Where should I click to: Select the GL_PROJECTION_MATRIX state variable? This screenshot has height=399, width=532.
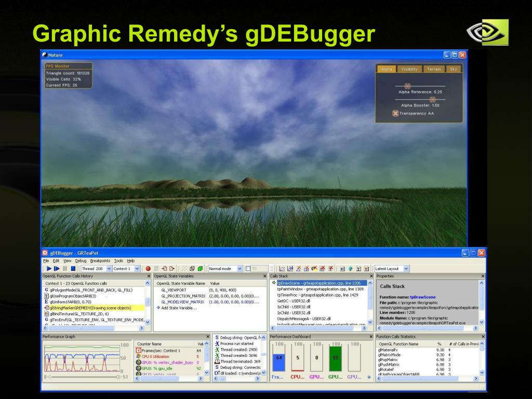183,296
